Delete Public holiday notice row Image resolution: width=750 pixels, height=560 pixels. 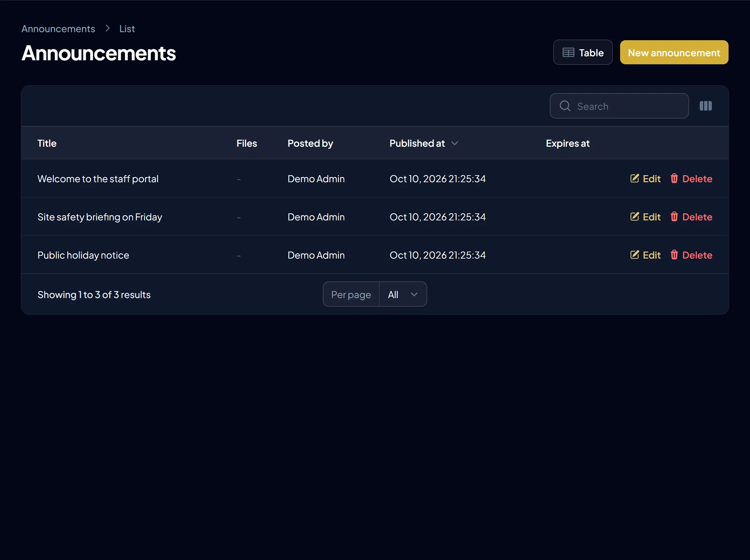691,255
